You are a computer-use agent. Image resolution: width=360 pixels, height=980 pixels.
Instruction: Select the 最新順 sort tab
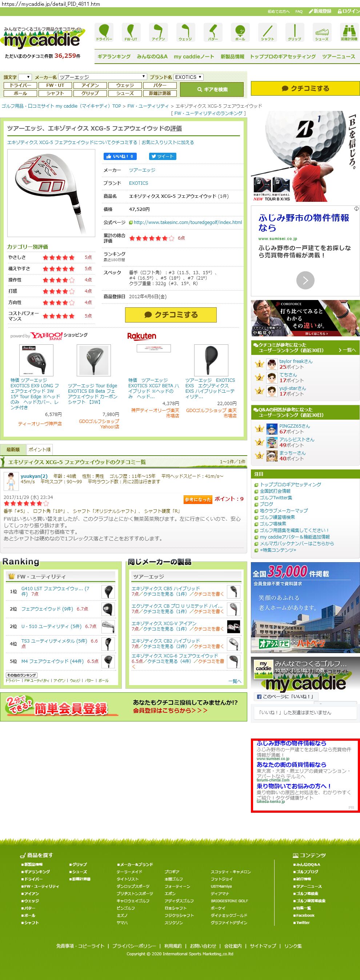(x=13, y=449)
